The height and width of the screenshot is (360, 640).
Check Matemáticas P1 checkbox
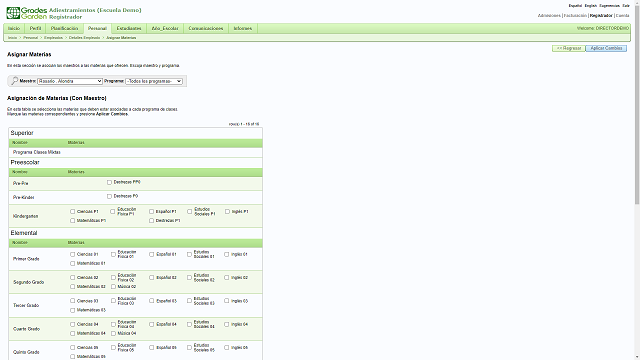(73, 220)
